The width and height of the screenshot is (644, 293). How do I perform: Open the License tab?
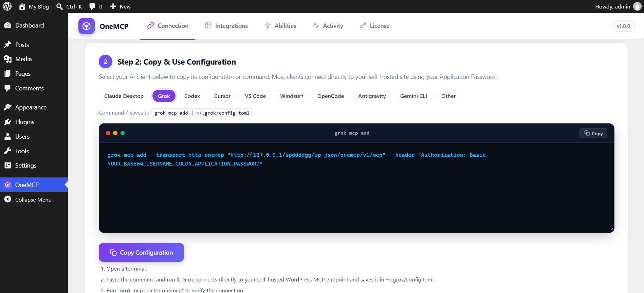(x=375, y=26)
